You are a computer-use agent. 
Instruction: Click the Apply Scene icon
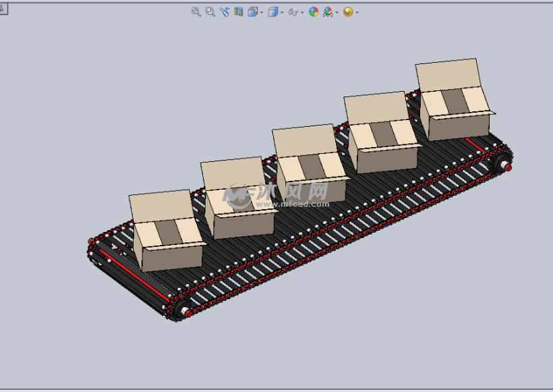pos(328,12)
